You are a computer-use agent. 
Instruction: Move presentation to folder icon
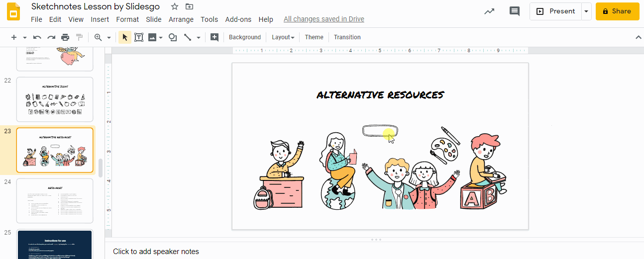tap(189, 6)
